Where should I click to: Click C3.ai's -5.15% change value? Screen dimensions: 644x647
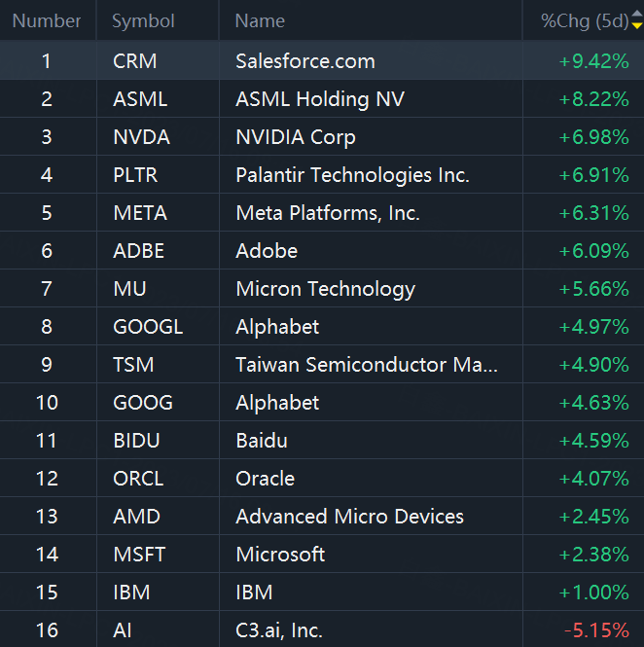(x=593, y=630)
